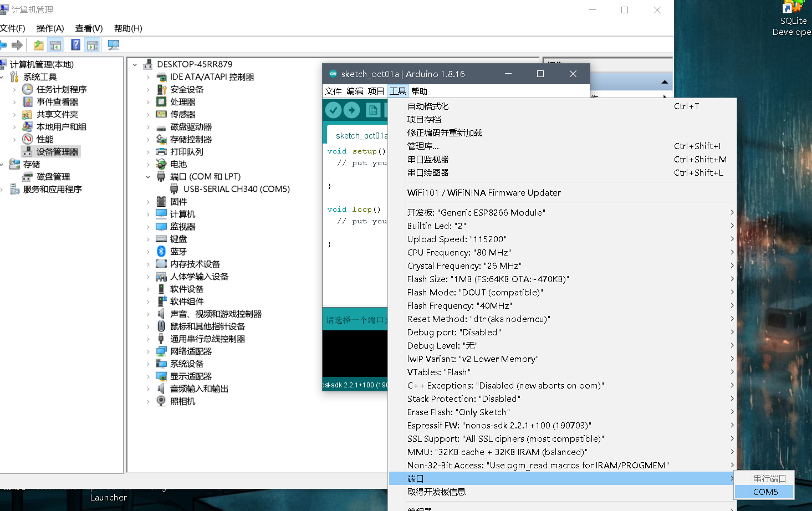Open the 开发板 Generic ESP8266 Module submenu

point(562,212)
